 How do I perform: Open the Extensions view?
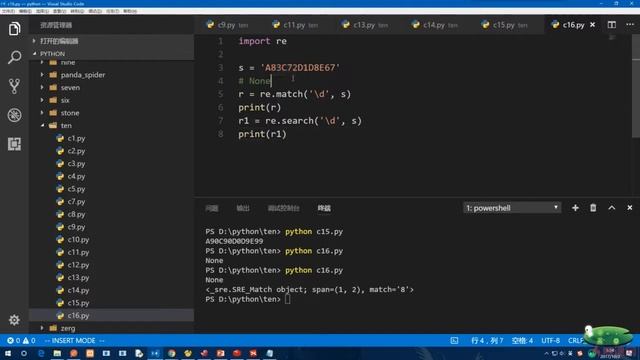point(14,144)
